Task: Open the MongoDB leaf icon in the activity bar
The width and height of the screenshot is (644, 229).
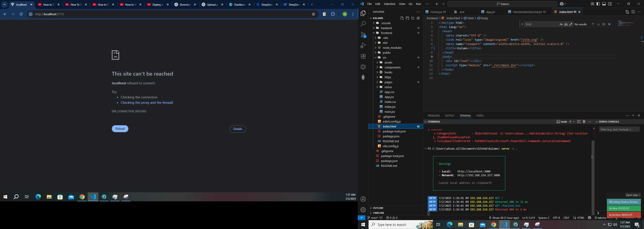Action: tap(363, 78)
